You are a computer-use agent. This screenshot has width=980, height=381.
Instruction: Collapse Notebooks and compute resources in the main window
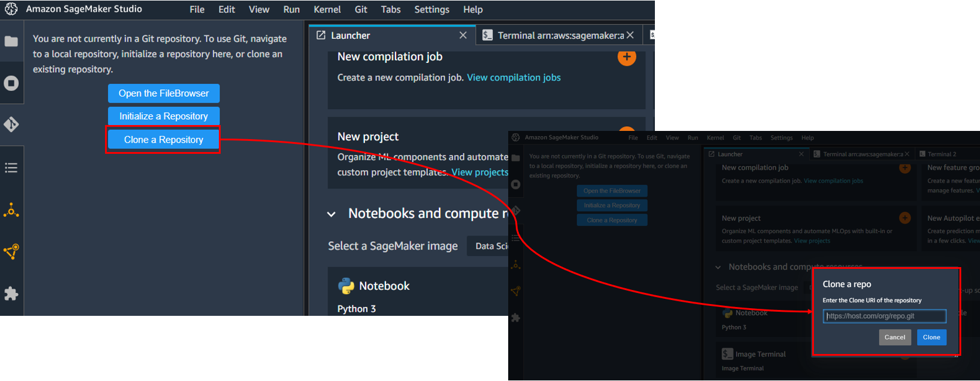[x=332, y=214]
